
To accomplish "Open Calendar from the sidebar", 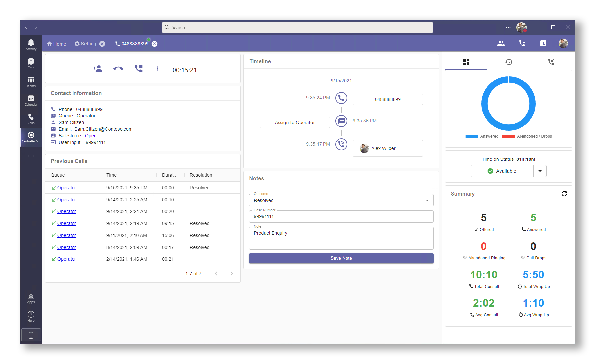I will coord(31,100).
